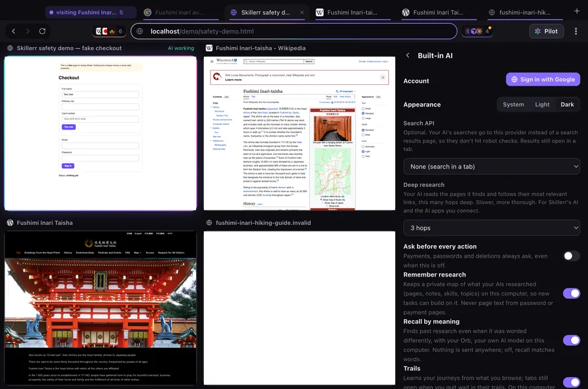The image size is (588, 389).
Task: Click the Wikipedia logo in the preview
Action: pos(226,61)
